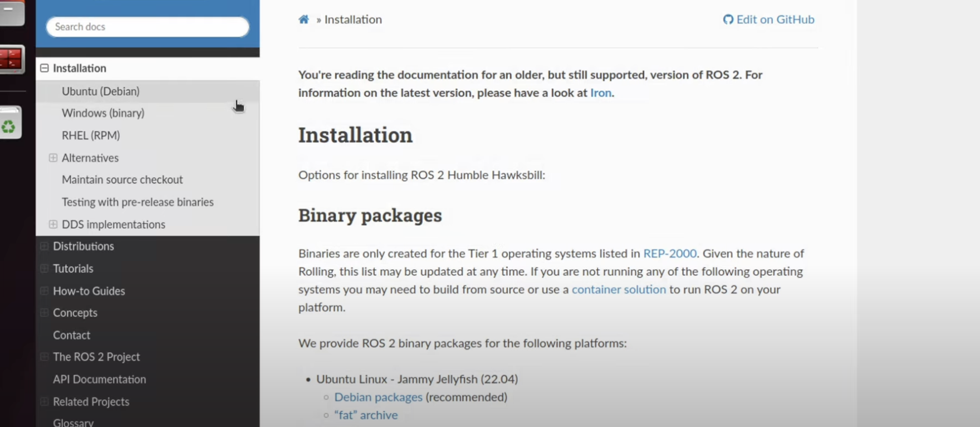Click 'Ubuntu Linux - Jammy Jellyfish (22.04)' text
Viewport: 980px width, 427px height.
click(x=417, y=379)
